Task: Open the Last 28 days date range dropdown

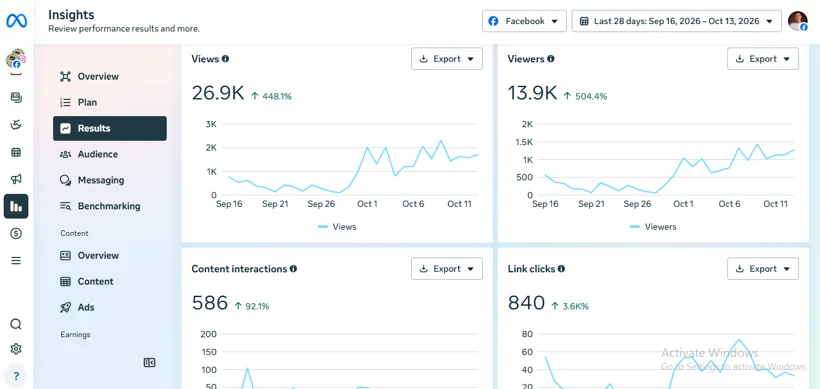Action: (x=677, y=21)
